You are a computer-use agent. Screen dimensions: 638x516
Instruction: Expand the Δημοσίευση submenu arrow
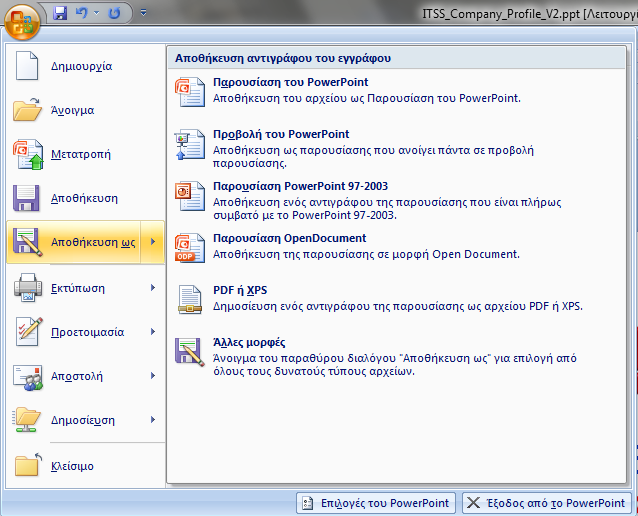(x=153, y=420)
